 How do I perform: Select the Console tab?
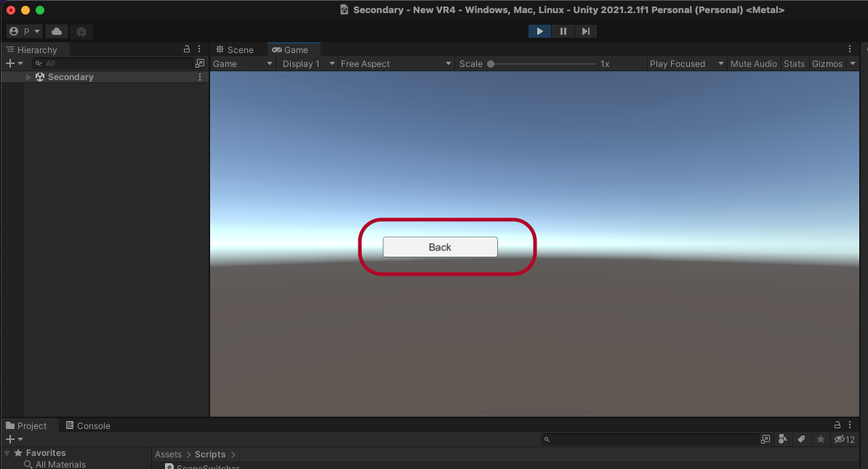point(88,426)
